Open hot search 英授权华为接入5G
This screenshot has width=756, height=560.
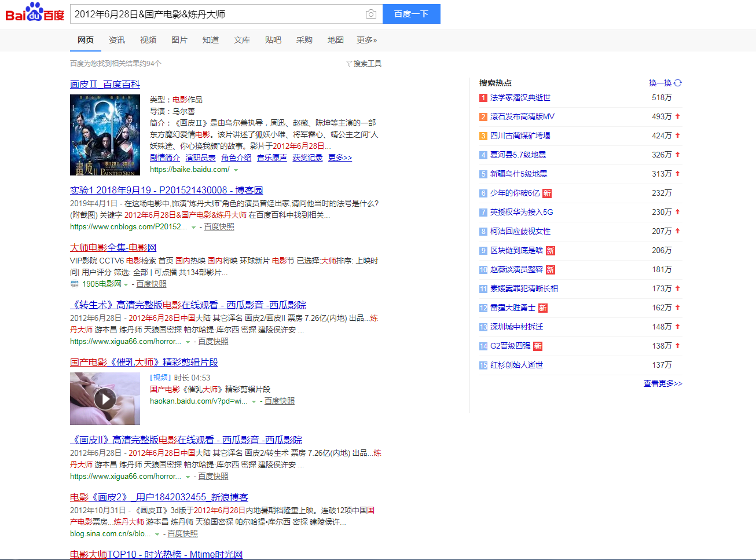[x=522, y=213]
